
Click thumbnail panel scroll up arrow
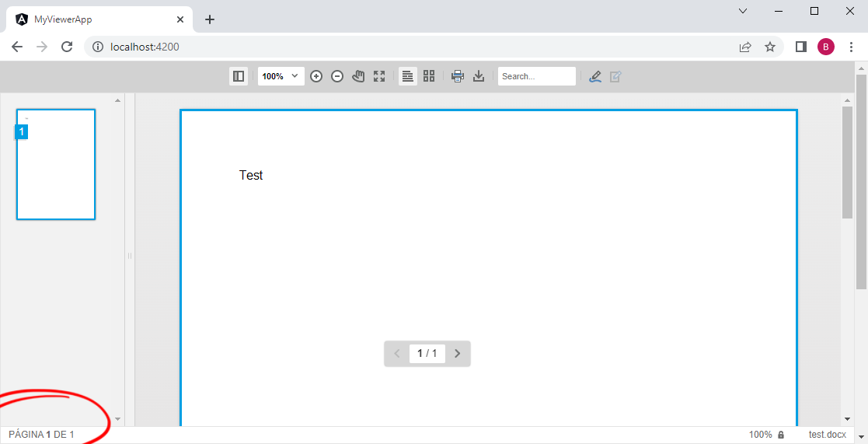(117, 100)
